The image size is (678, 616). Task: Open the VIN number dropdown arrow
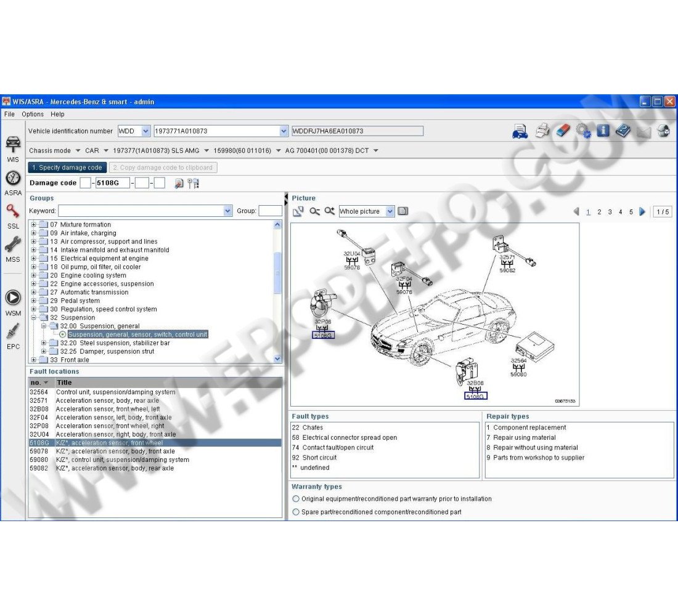pyautogui.click(x=284, y=131)
